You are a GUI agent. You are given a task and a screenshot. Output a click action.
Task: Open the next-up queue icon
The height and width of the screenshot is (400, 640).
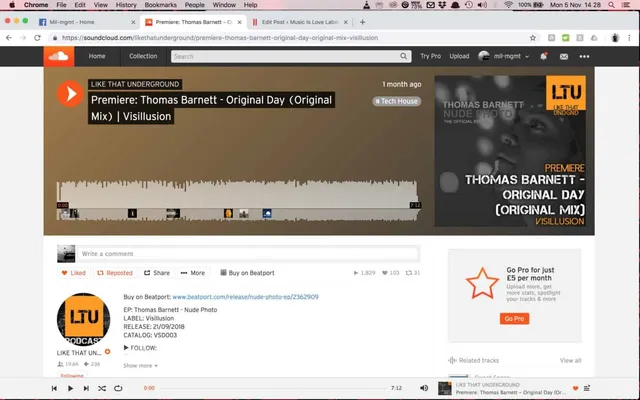587,388
